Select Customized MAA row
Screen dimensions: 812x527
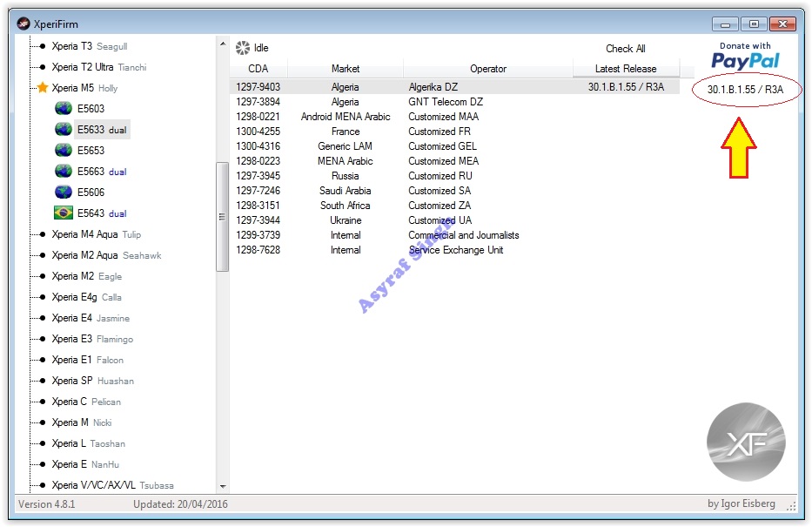tap(454, 117)
